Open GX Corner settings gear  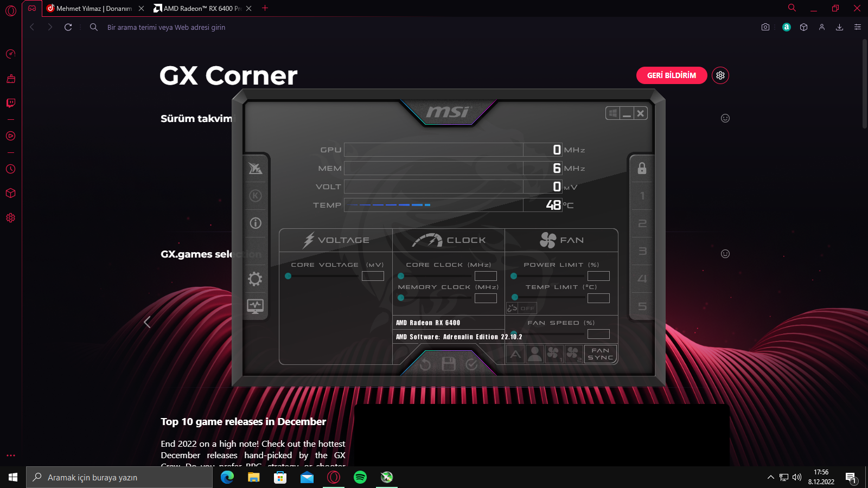(x=720, y=75)
